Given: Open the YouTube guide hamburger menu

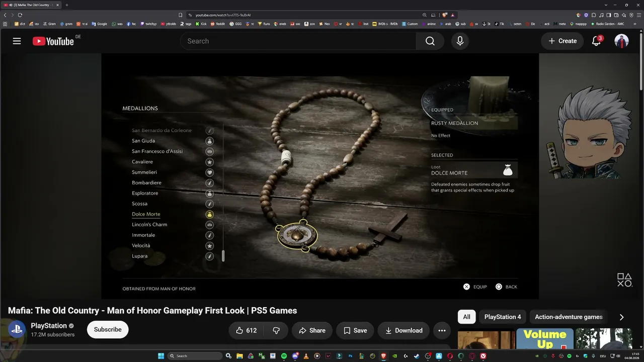Looking at the screenshot, I should coord(17,41).
